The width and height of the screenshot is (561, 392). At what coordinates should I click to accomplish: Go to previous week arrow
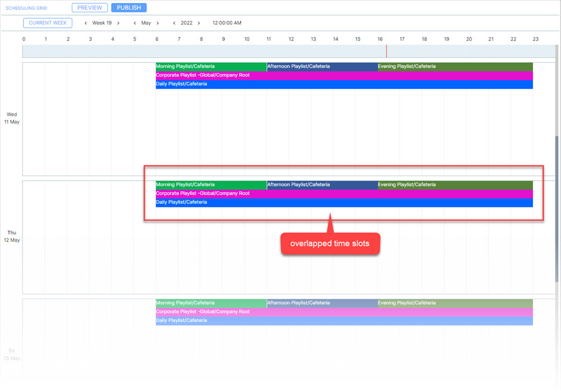pyautogui.click(x=86, y=23)
